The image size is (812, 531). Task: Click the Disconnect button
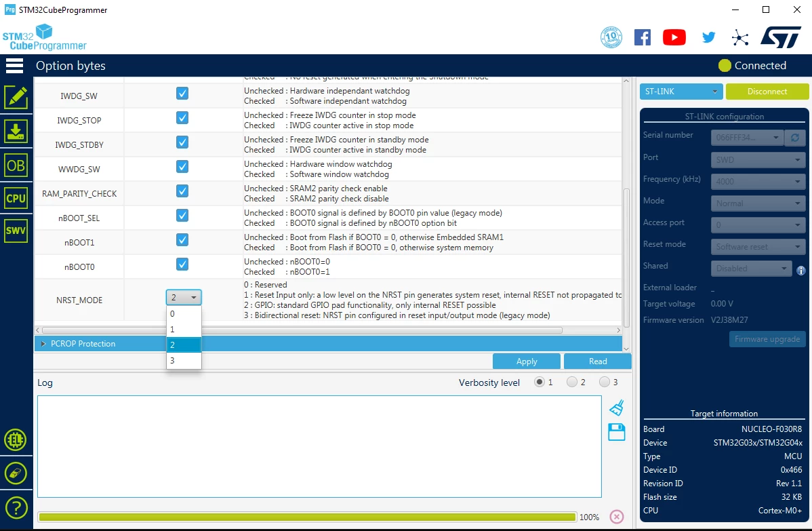pos(767,91)
